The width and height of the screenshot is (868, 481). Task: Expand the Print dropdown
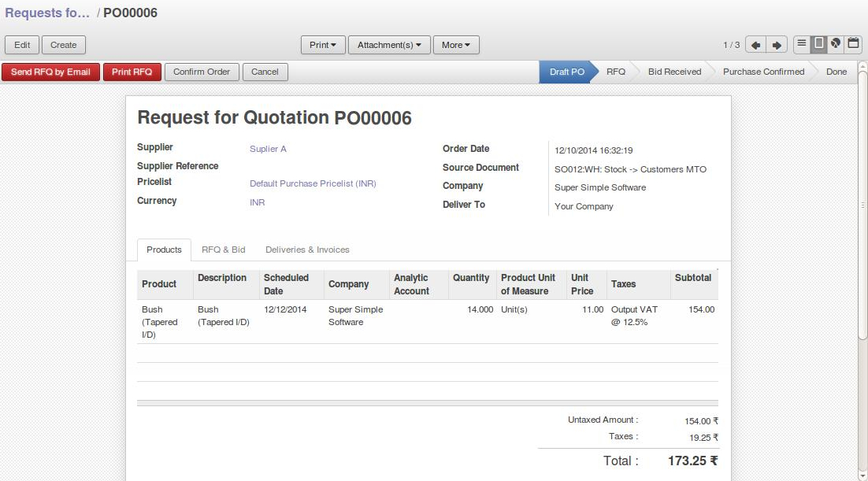tap(323, 45)
